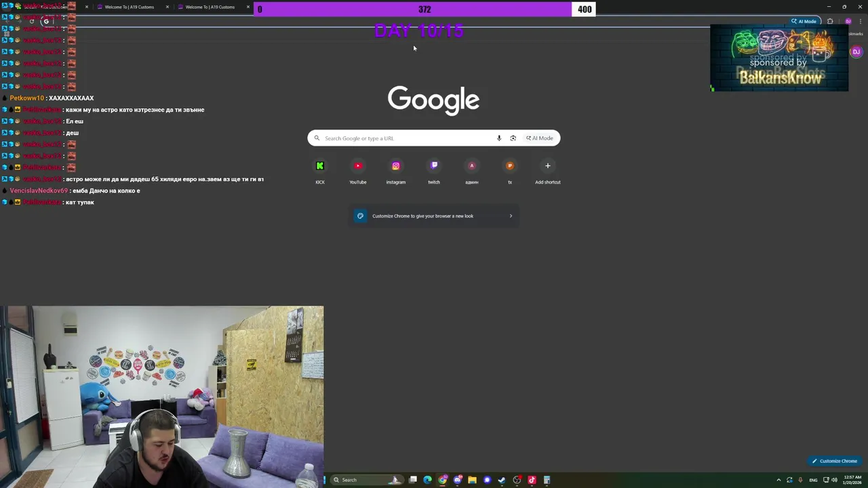Open the volume control in tray
Viewport: 868px width, 488px height.
(834, 480)
